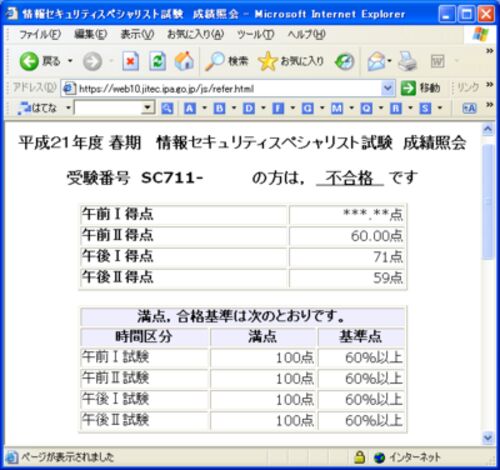500x470 pixels.
Task: Click the 基準点 column header
Action: click(361, 336)
